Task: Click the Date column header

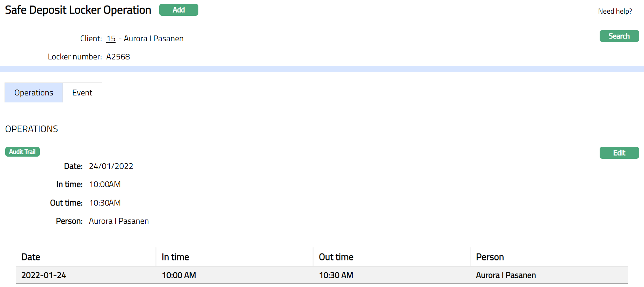Action: (x=31, y=257)
